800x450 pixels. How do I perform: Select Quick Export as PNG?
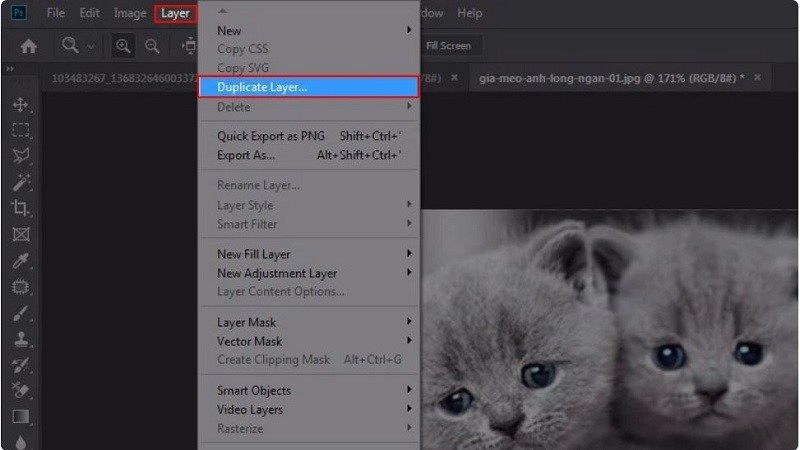tap(309, 136)
